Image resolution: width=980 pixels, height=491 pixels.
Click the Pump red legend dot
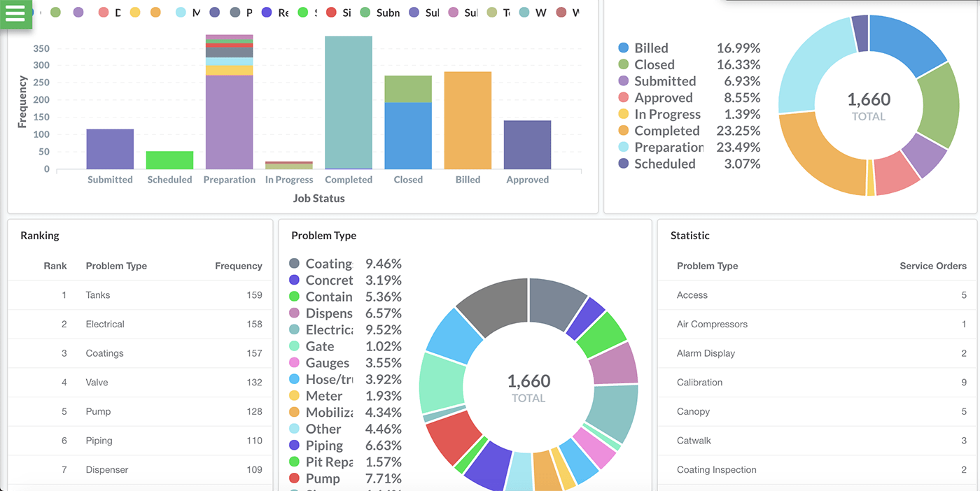pos(294,478)
